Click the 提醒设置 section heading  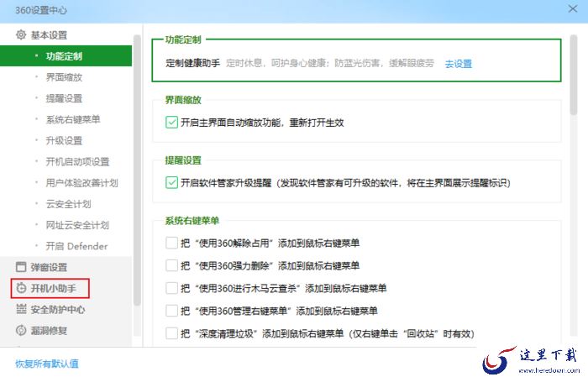pos(183,160)
